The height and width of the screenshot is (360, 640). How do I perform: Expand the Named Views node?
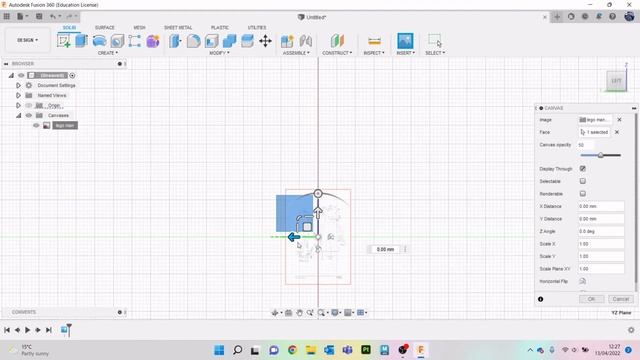18,96
